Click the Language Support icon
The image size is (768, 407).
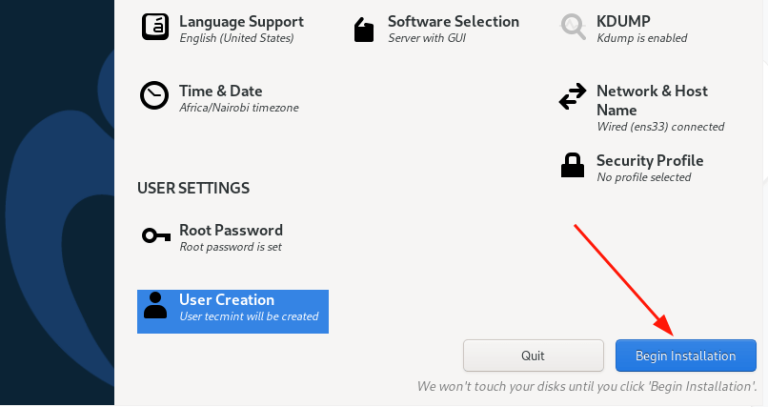coord(155,27)
